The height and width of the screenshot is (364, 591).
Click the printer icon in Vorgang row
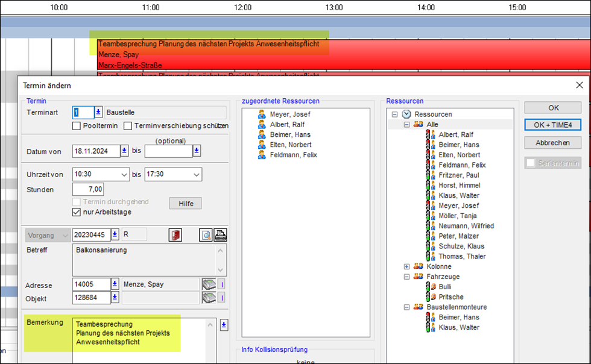221,235
